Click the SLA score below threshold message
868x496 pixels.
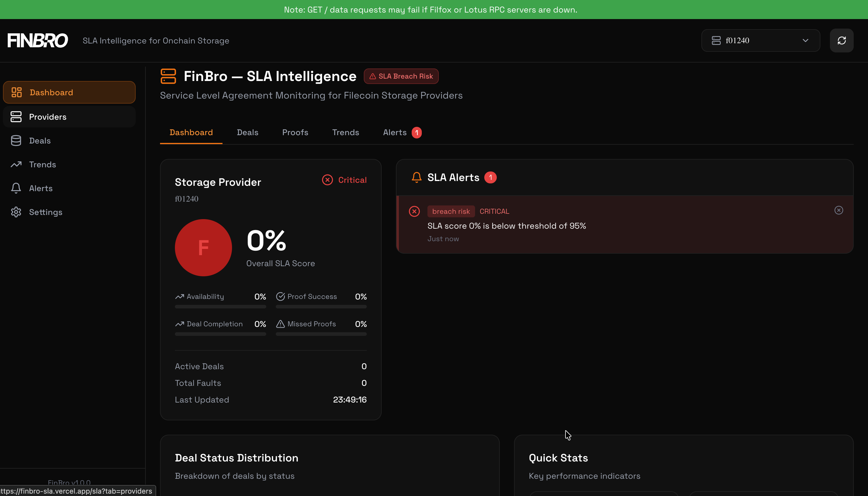pyautogui.click(x=506, y=226)
